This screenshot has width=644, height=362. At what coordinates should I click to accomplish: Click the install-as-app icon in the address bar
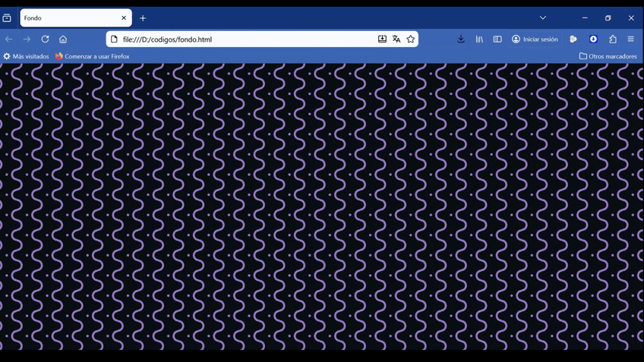point(382,39)
